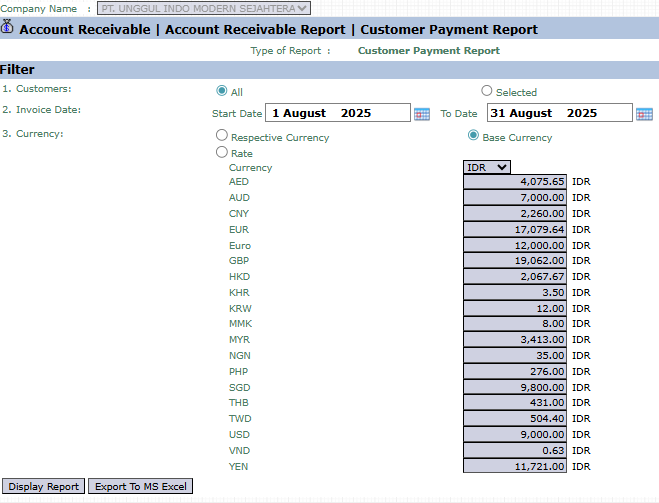Enable the Base Currency radio option
659x503 pixels.
[474, 135]
